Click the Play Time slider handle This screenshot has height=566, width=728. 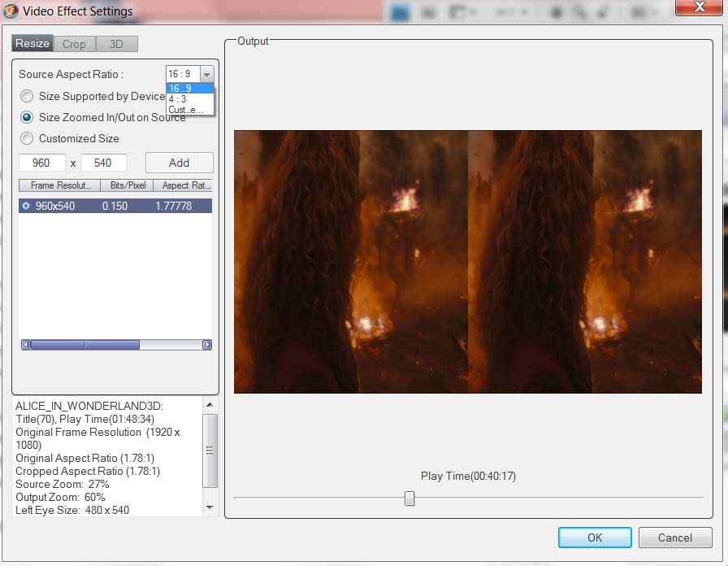click(x=409, y=499)
